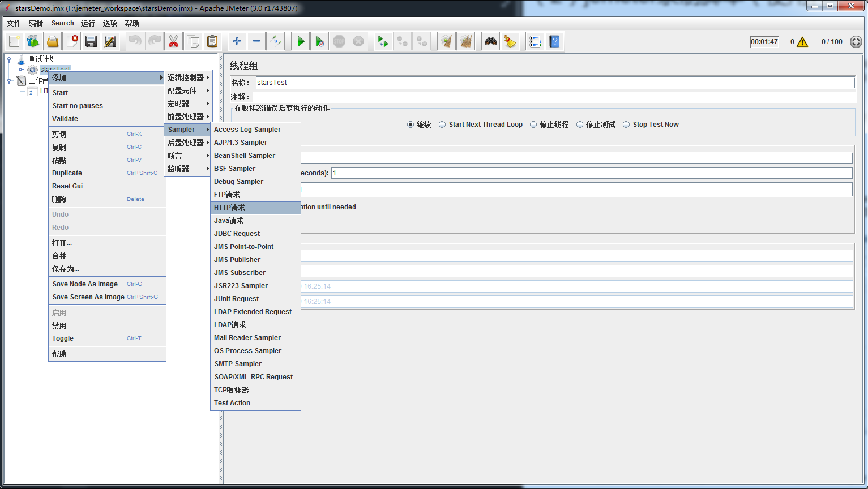Open the 文件 menu in menu bar
868x489 pixels.
[x=14, y=23]
